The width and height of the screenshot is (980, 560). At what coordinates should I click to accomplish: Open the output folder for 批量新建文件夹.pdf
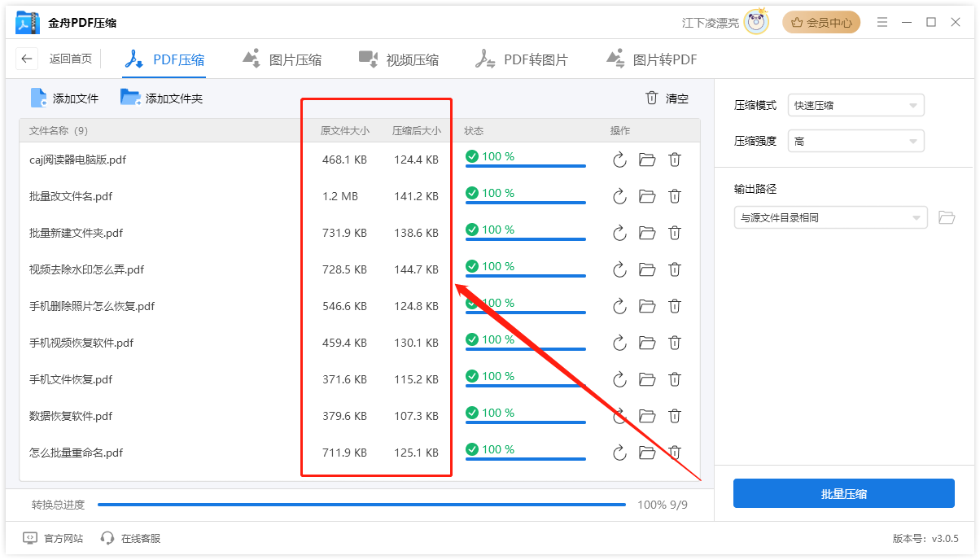647,234
